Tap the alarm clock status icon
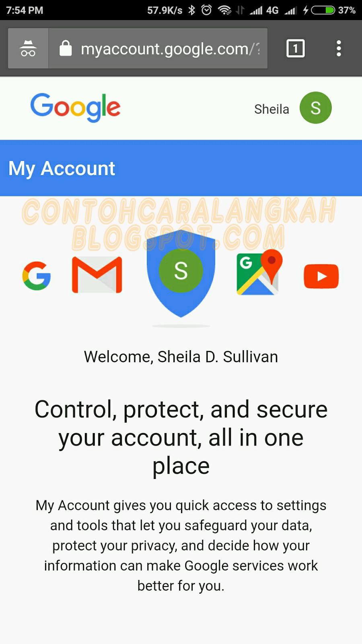Image resolution: width=362 pixels, height=644 pixels. point(206,10)
